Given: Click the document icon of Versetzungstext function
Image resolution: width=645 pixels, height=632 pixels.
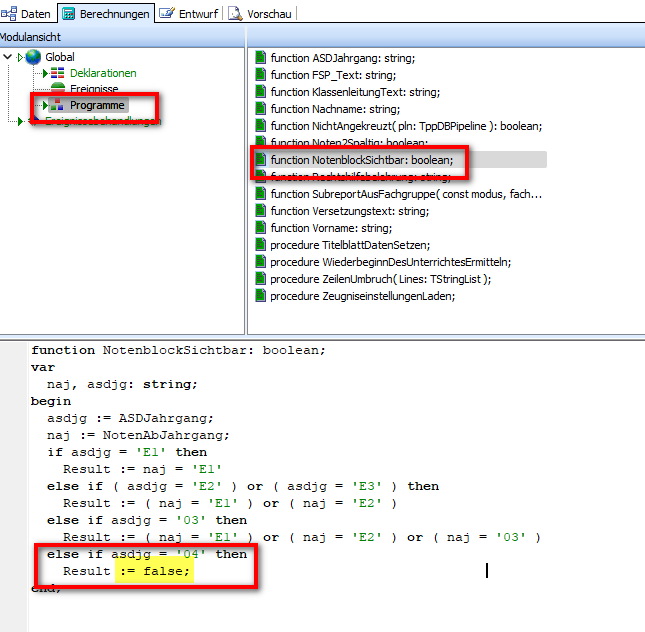Looking at the screenshot, I should pyautogui.click(x=260, y=211).
